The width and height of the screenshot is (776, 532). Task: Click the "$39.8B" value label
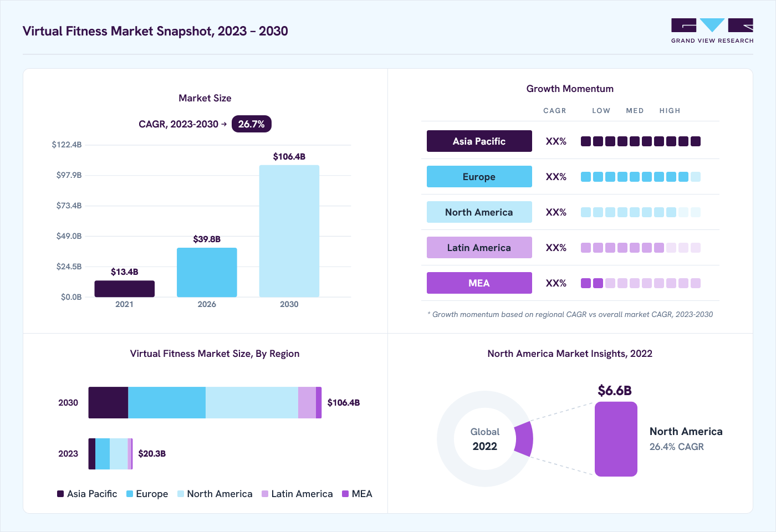(x=207, y=239)
